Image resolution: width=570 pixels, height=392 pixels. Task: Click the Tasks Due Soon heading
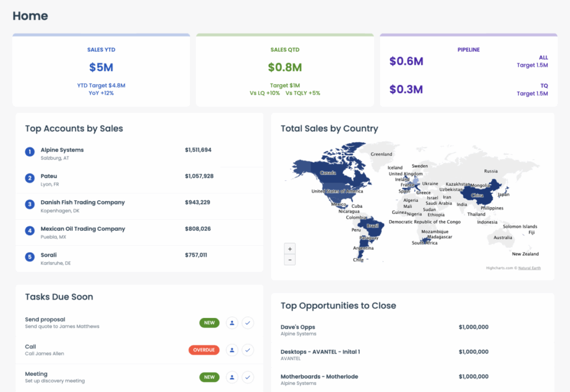[x=59, y=297]
